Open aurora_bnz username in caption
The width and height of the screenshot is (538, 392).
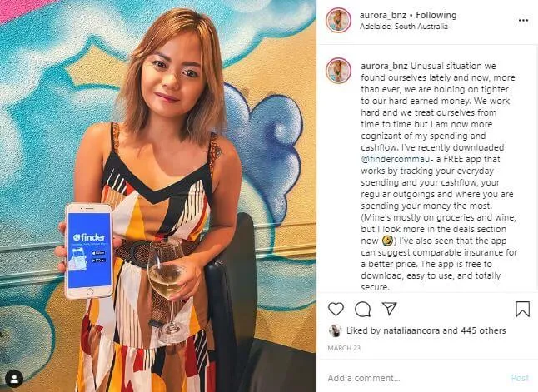[384, 66]
